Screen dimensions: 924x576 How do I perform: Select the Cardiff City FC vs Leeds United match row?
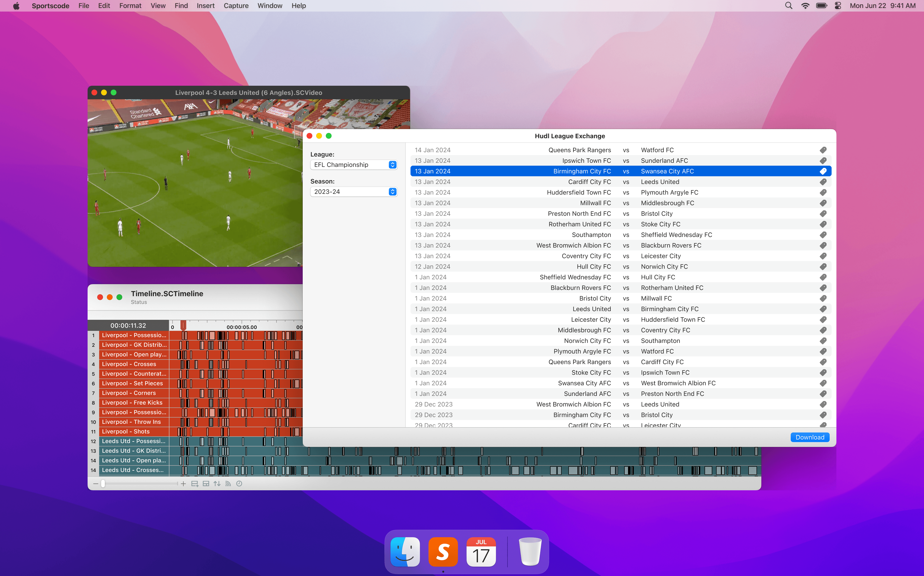tap(621, 182)
